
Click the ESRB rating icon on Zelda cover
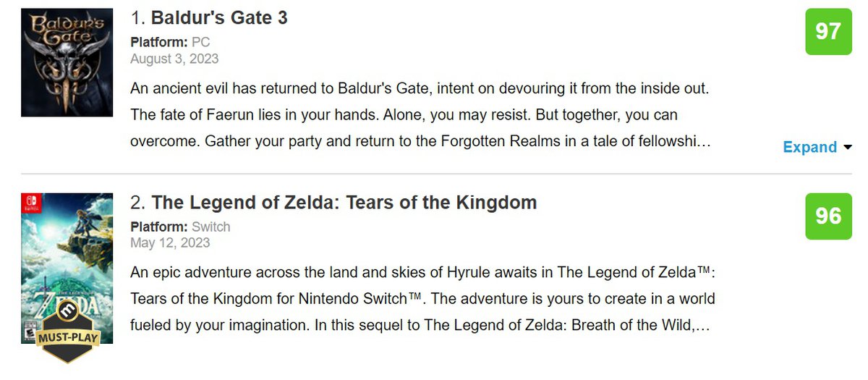tap(28, 332)
